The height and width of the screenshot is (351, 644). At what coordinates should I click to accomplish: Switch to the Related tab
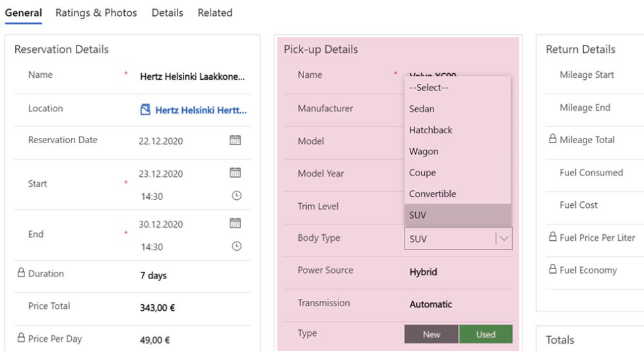click(x=215, y=13)
